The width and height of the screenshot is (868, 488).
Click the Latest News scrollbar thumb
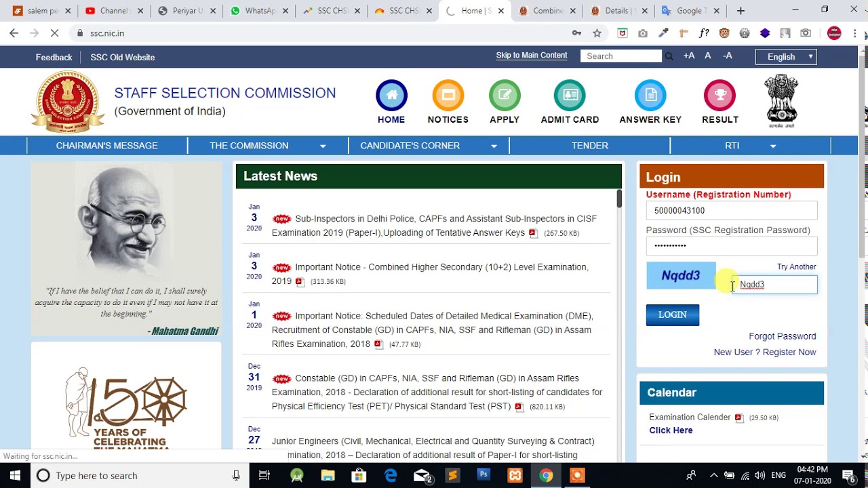click(x=619, y=199)
